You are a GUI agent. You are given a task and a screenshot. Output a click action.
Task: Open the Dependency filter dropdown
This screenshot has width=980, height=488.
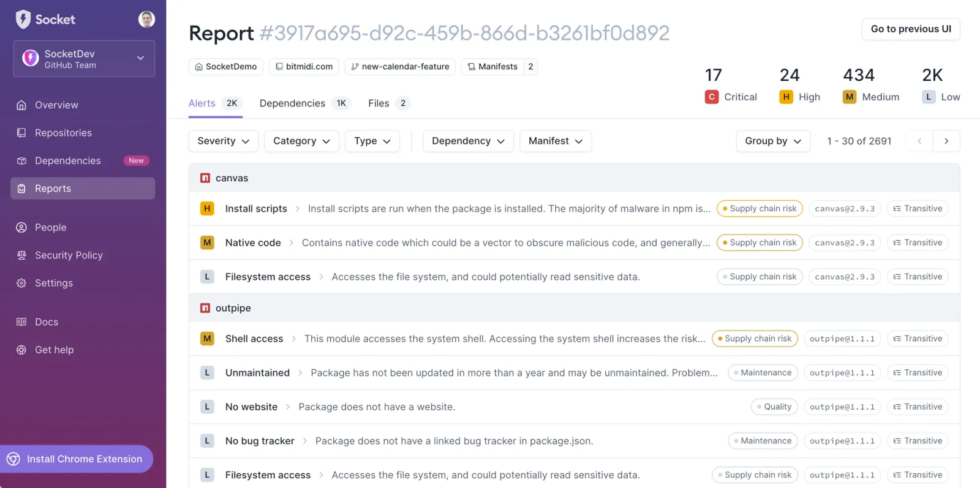click(x=468, y=141)
